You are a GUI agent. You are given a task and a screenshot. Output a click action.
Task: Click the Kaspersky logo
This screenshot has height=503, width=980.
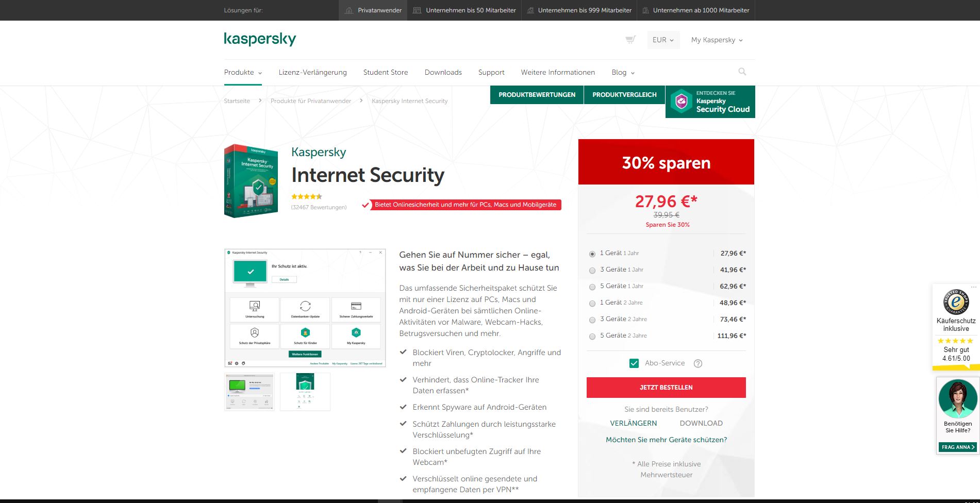260,39
